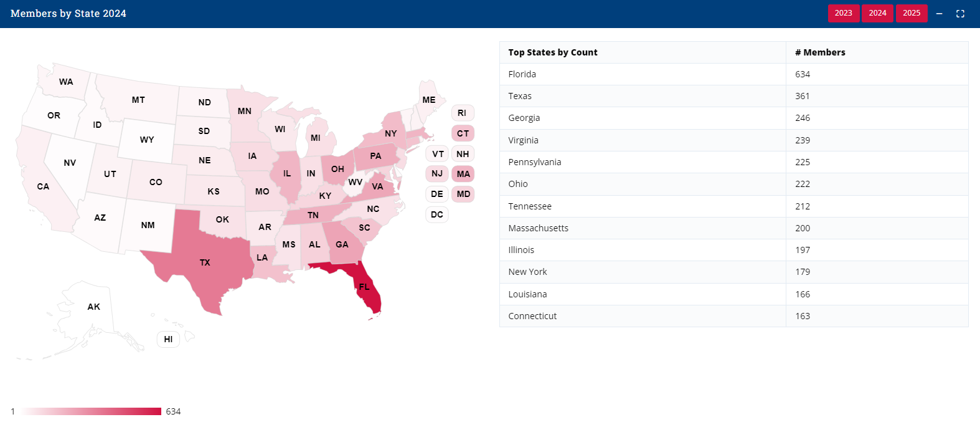The height and width of the screenshot is (422, 980).
Task: Click Florida on the map
Action: tap(366, 288)
